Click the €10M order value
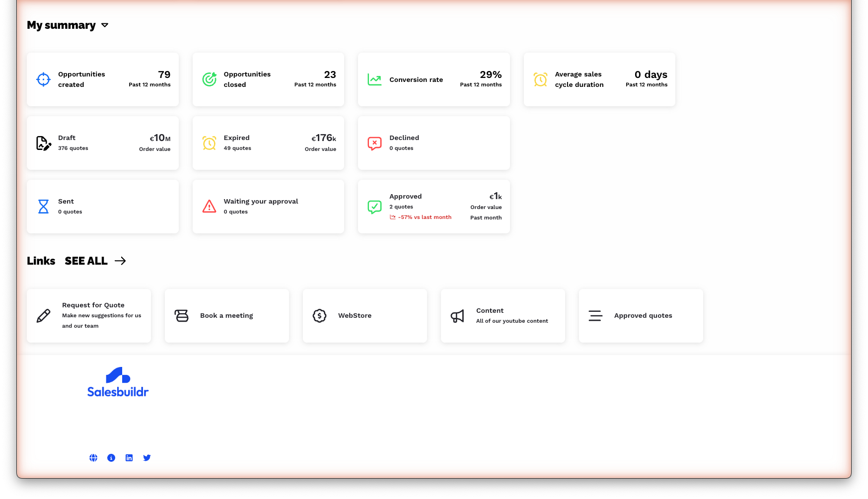Viewport: 868px width, 499px height. click(160, 138)
